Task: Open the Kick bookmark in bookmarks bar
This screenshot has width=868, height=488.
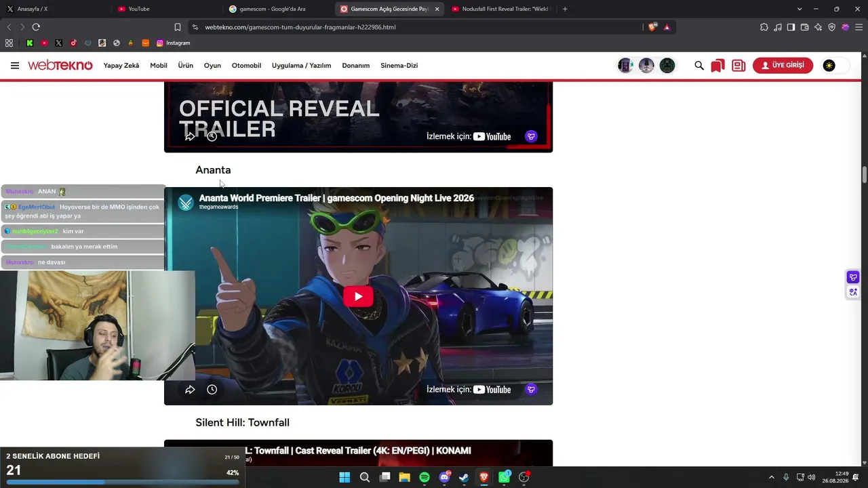Action: point(30,43)
